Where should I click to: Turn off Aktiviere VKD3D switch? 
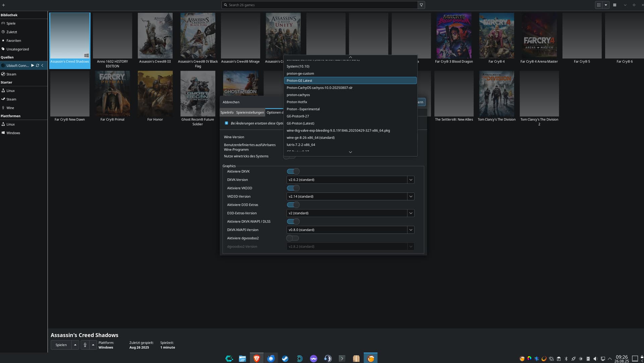click(x=293, y=188)
